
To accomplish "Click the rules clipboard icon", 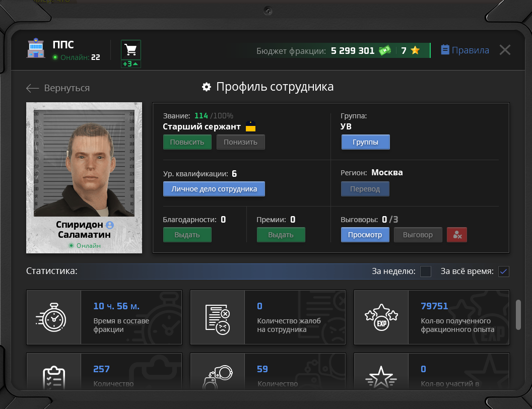I will pos(445,50).
